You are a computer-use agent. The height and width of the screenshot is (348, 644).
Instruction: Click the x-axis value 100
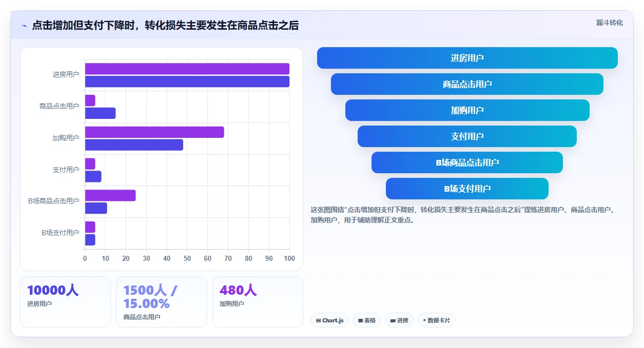pyautogui.click(x=289, y=259)
